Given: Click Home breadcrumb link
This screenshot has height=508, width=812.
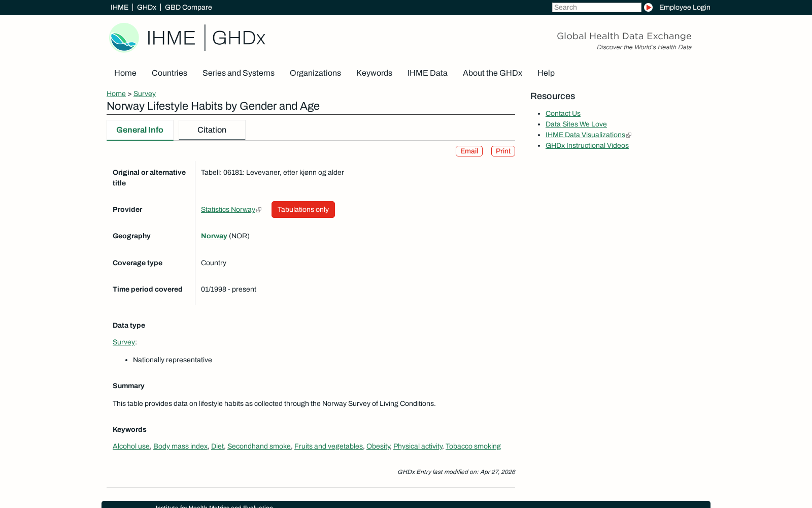Looking at the screenshot, I should 116,93.
